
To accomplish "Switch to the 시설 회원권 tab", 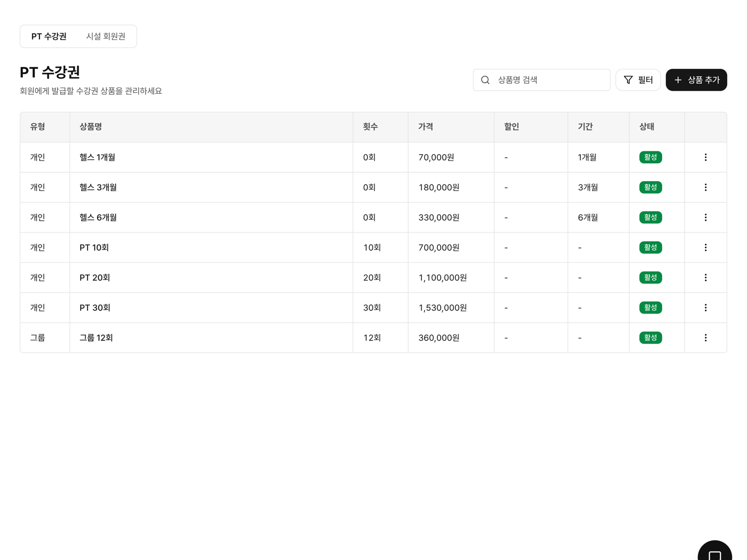I will 106,36.
